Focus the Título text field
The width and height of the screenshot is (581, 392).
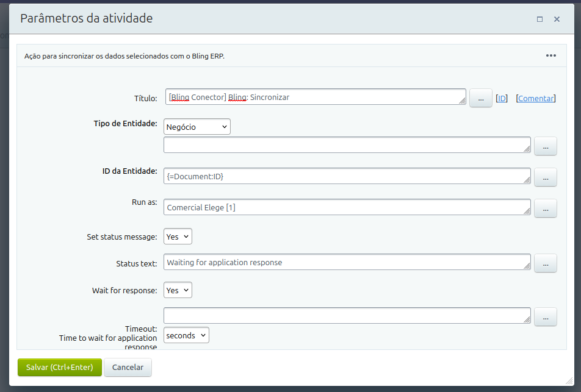coord(314,97)
